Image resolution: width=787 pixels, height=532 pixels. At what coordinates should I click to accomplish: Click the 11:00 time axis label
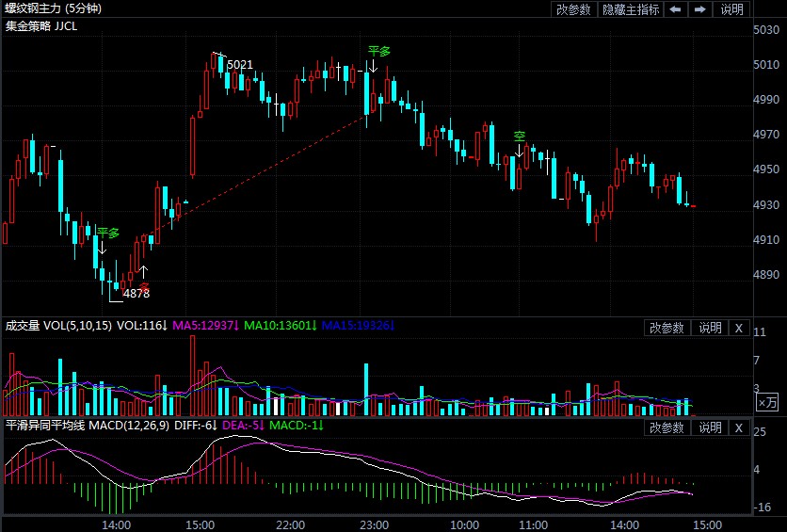(533, 525)
